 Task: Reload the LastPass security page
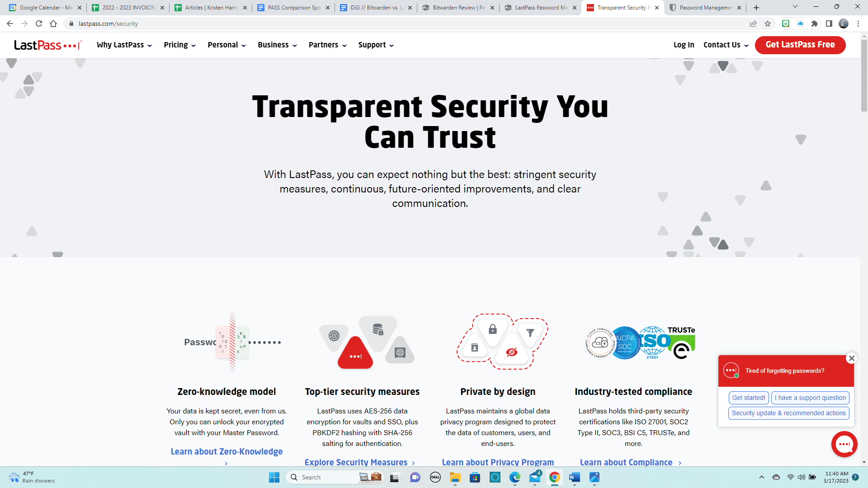click(39, 23)
